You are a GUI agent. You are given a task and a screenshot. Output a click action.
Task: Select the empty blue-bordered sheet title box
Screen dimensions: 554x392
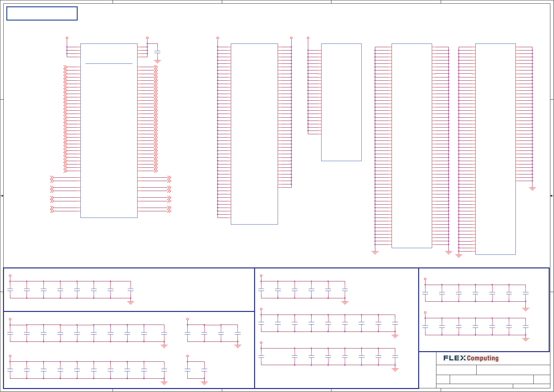pyautogui.click(x=42, y=14)
